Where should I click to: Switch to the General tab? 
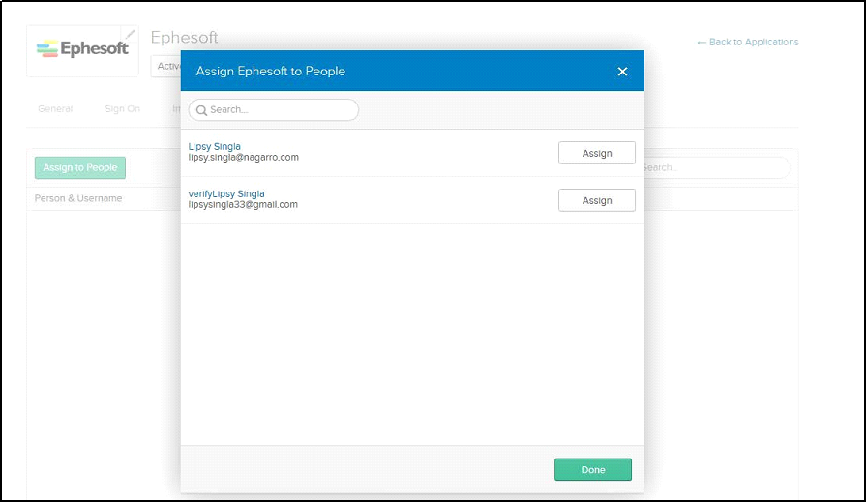tap(55, 109)
